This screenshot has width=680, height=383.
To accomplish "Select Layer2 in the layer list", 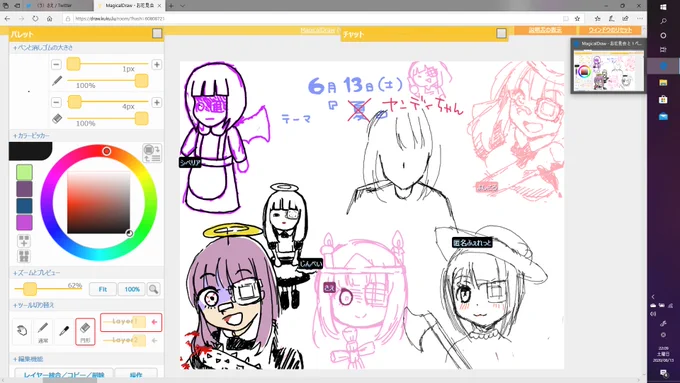I will tap(131, 340).
